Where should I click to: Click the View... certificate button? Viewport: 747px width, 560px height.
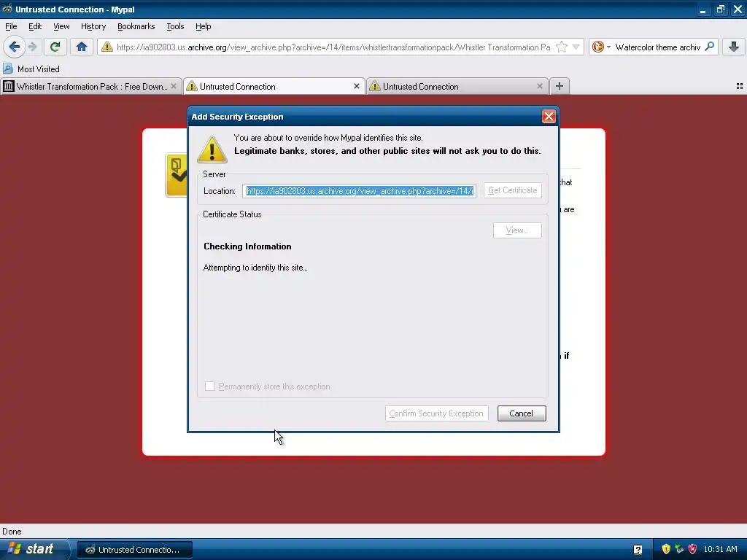point(517,230)
